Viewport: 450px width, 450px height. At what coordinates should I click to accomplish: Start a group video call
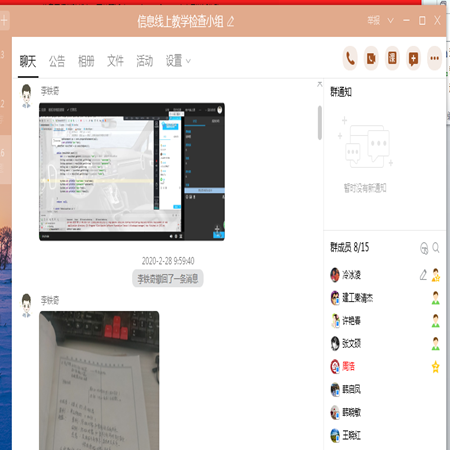point(371,59)
